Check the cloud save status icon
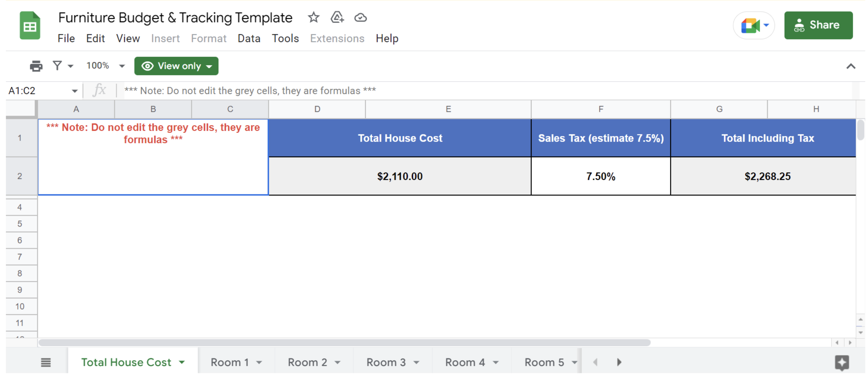The height and width of the screenshot is (374, 868). coord(360,17)
